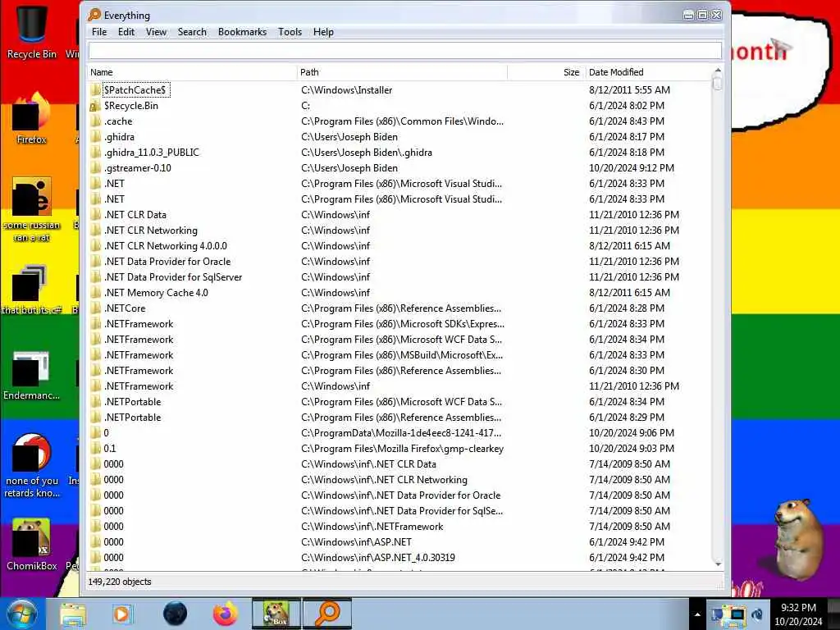Click the hamster figure on desktop

[x=798, y=538]
